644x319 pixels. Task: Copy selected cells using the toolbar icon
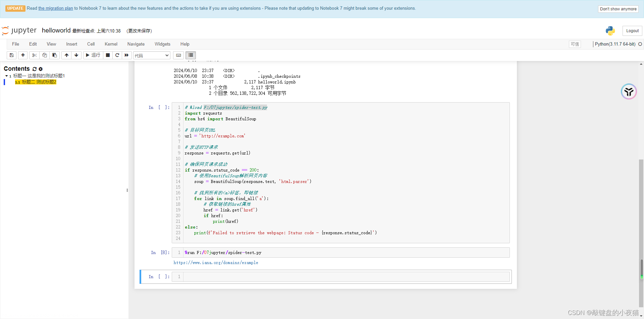[x=44, y=55]
